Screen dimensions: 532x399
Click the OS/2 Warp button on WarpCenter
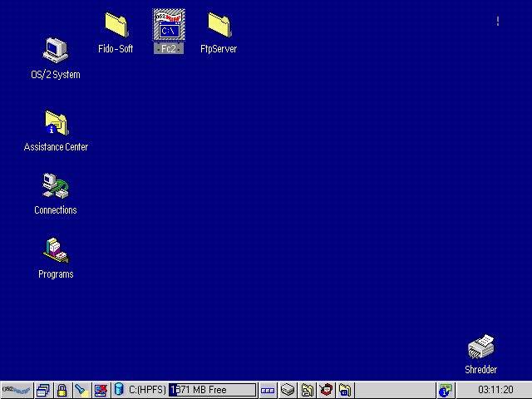(17, 390)
